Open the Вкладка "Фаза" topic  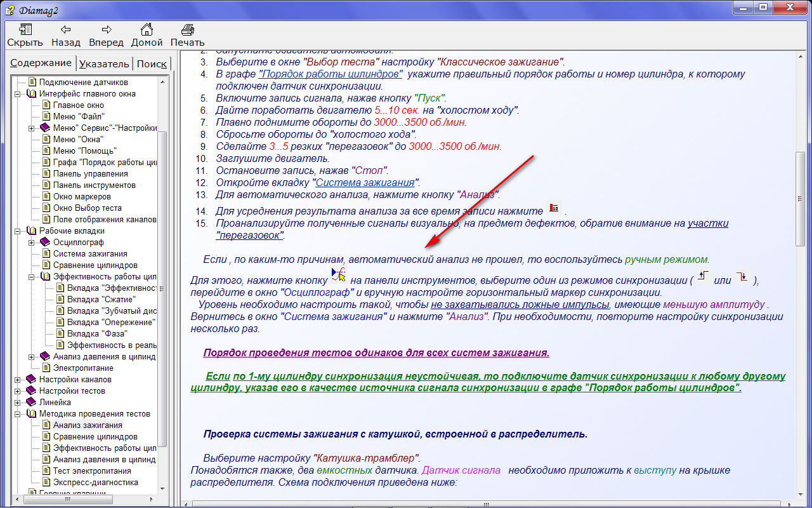coord(97,334)
